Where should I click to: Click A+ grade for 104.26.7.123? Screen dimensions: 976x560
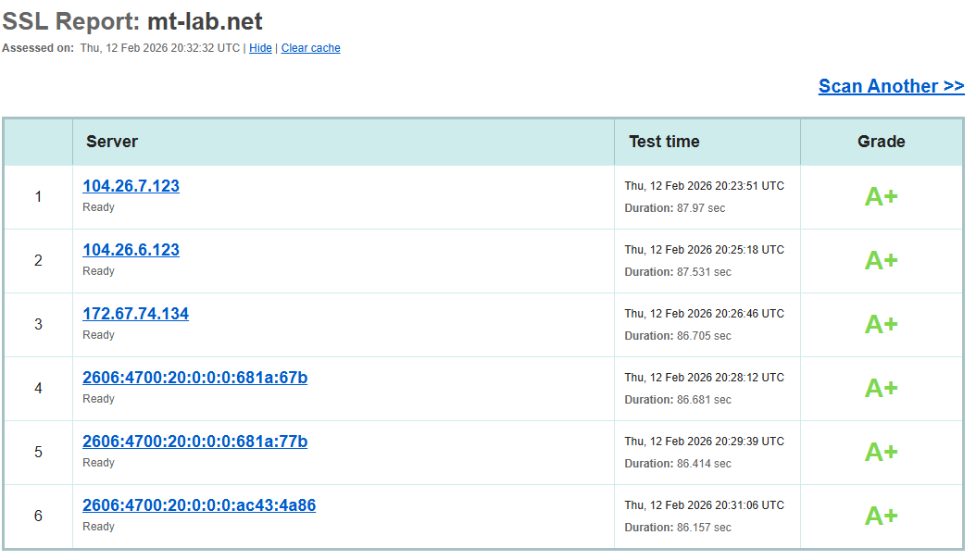pos(882,196)
